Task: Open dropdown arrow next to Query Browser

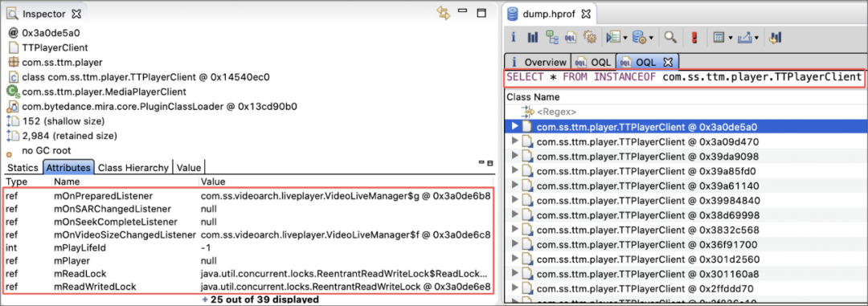Action: [651, 39]
